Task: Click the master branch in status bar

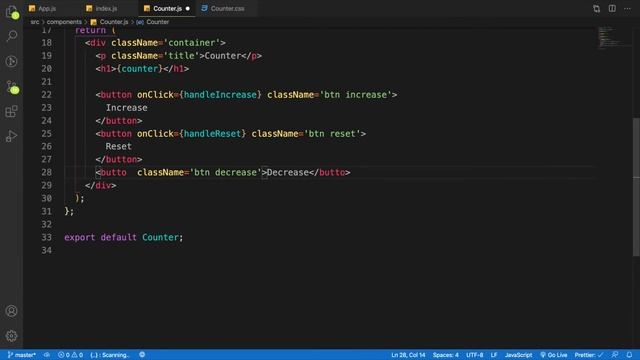Action: point(22,355)
